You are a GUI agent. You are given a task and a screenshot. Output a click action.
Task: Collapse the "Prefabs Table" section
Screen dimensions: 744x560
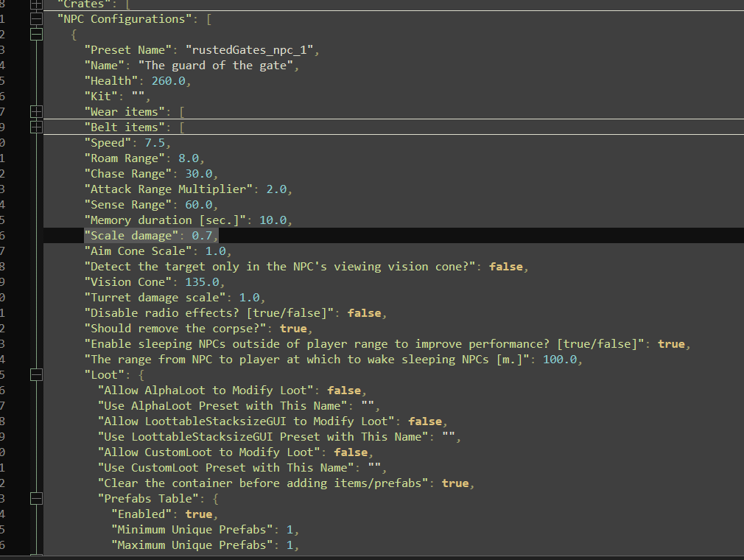[35, 499]
